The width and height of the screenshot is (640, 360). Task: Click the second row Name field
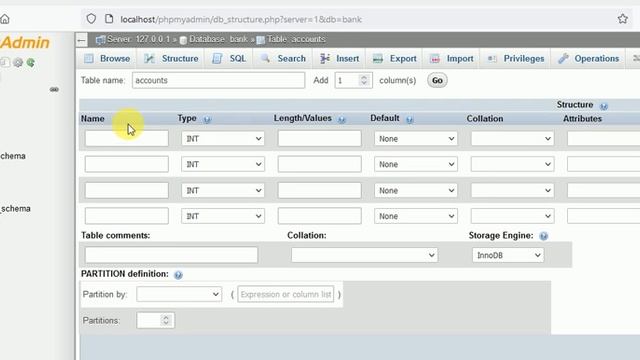point(127,164)
